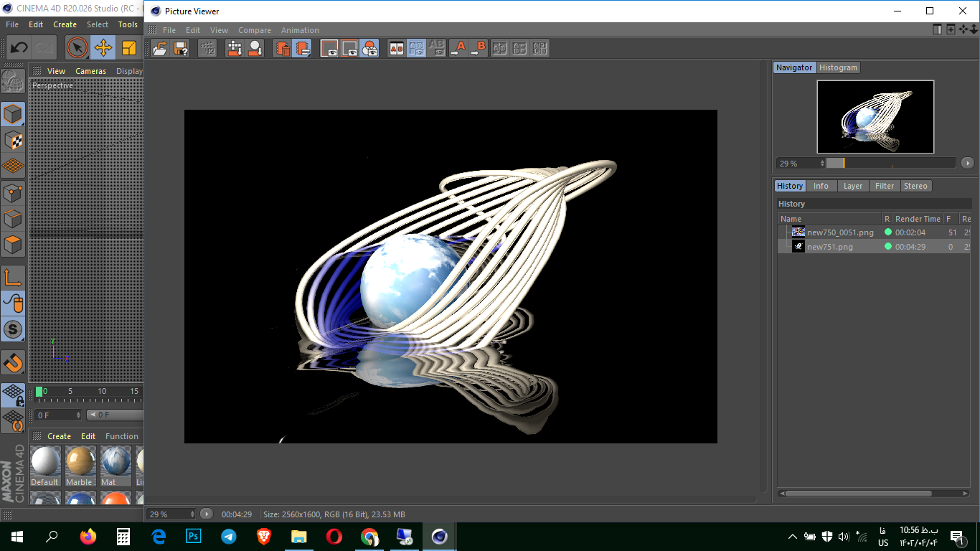
Task: Open the Animation menu
Action: (300, 30)
